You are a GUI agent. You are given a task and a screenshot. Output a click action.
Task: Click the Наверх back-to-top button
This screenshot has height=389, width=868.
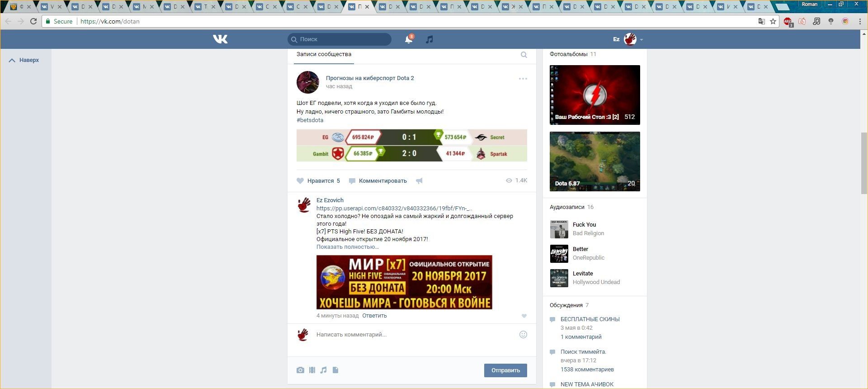point(24,60)
